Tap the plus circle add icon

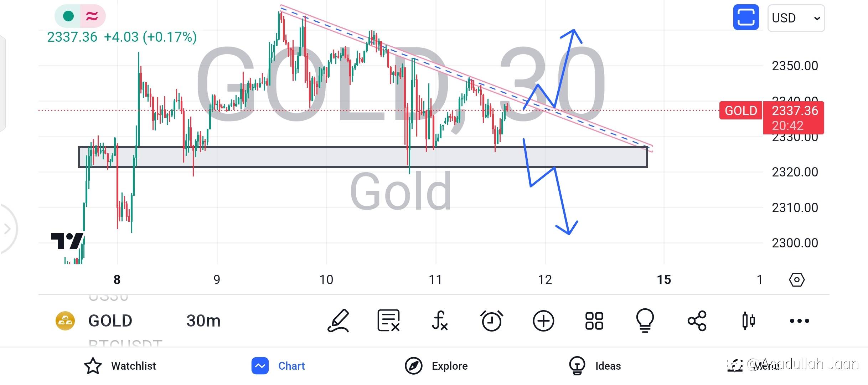point(543,321)
